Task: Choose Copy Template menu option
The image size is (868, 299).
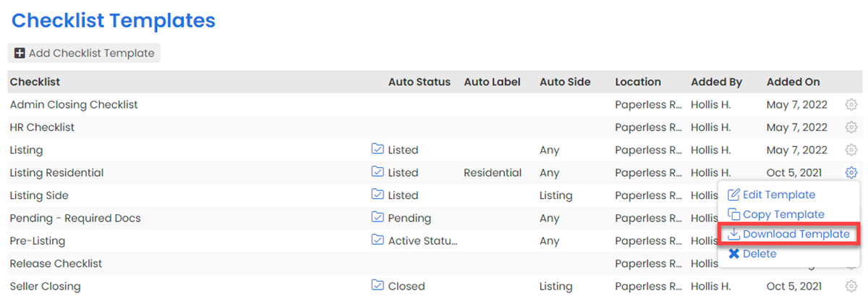Action: click(x=783, y=214)
